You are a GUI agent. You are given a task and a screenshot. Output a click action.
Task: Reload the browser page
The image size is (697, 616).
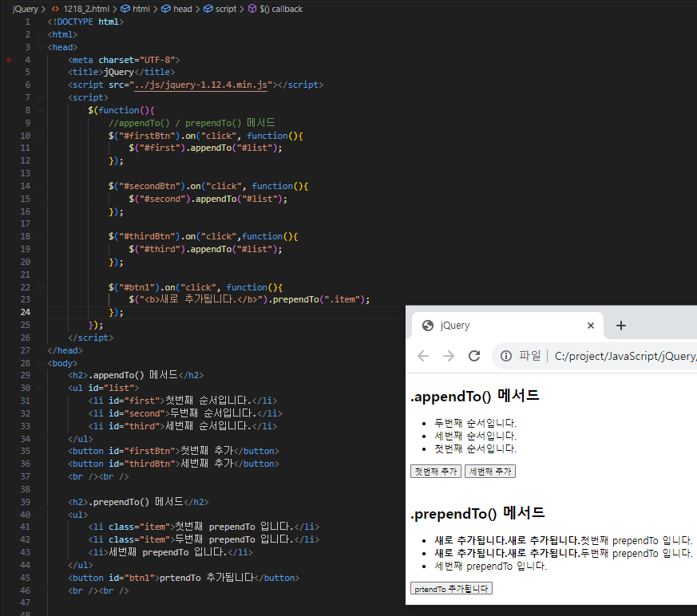(474, 356)
